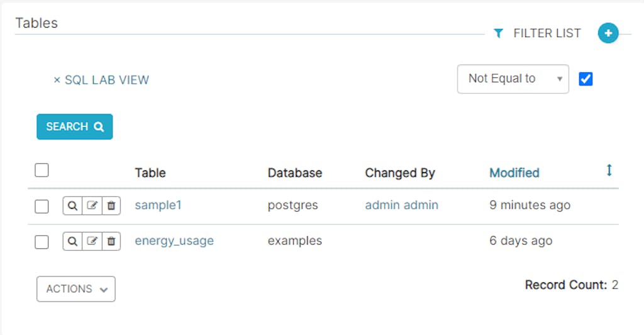Click the trash delete icon for sample1
Image resolution: width=644 pixels, height=335 pixels.
point(111,206)
